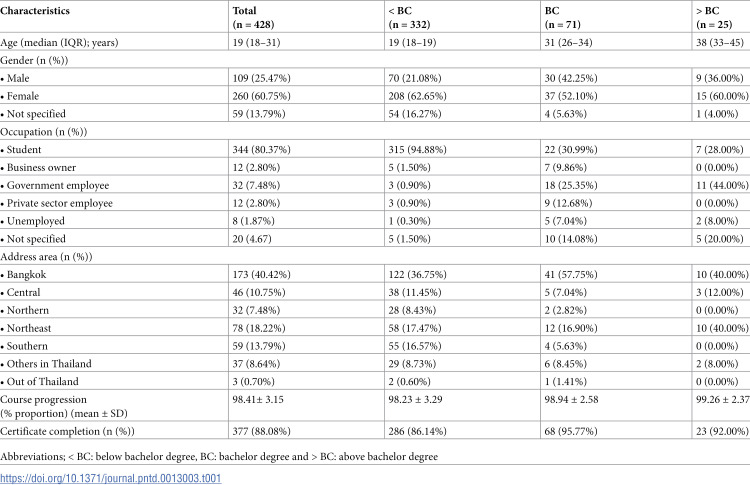Screen dimensions: 750x485
Task: Select Unemployed BC cell 5 (7.04%)
Action: tap(565, 221)
